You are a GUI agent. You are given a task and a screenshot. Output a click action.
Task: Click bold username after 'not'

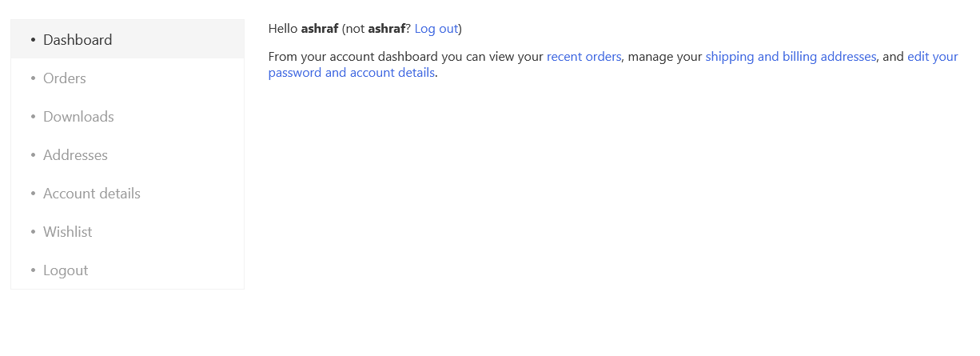[x=387, y=29]
